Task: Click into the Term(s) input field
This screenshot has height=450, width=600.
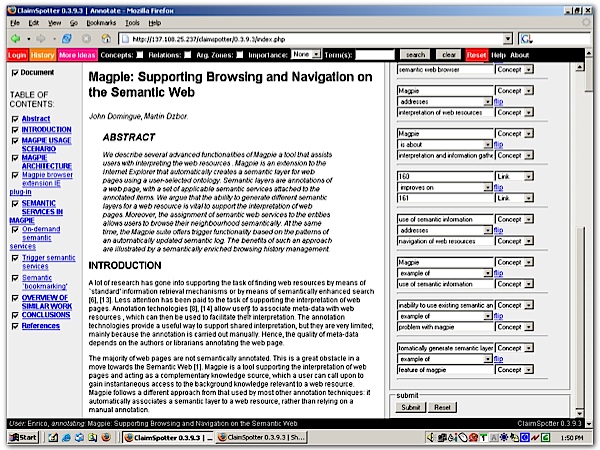Action: click(375, 55)
